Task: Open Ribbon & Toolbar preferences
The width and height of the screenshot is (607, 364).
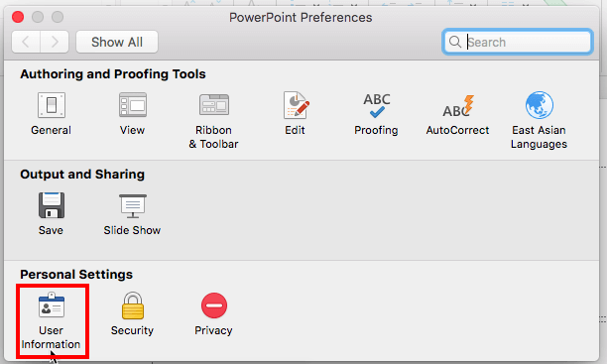Action: [213, 120]
